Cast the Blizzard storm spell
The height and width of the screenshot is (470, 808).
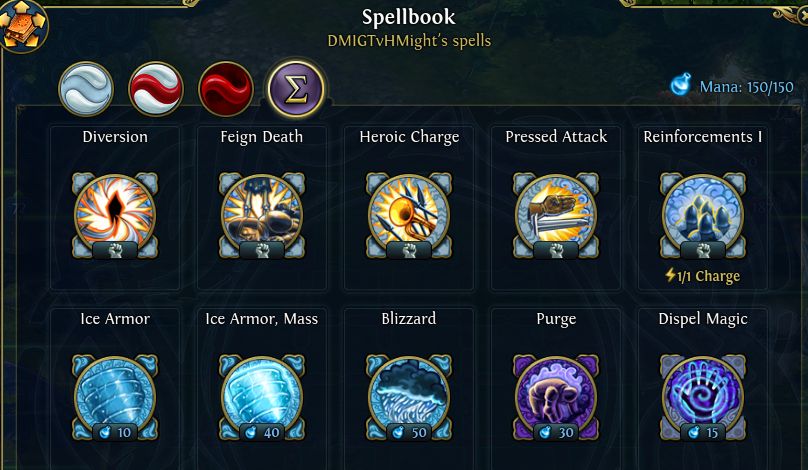[x=409, y=397]
